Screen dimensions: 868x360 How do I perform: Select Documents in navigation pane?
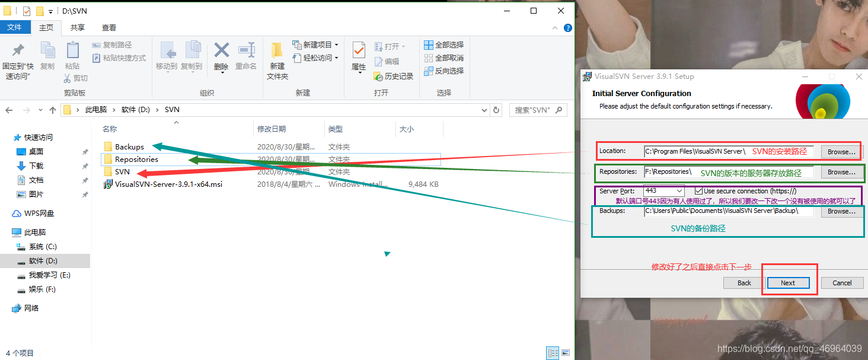36,180
